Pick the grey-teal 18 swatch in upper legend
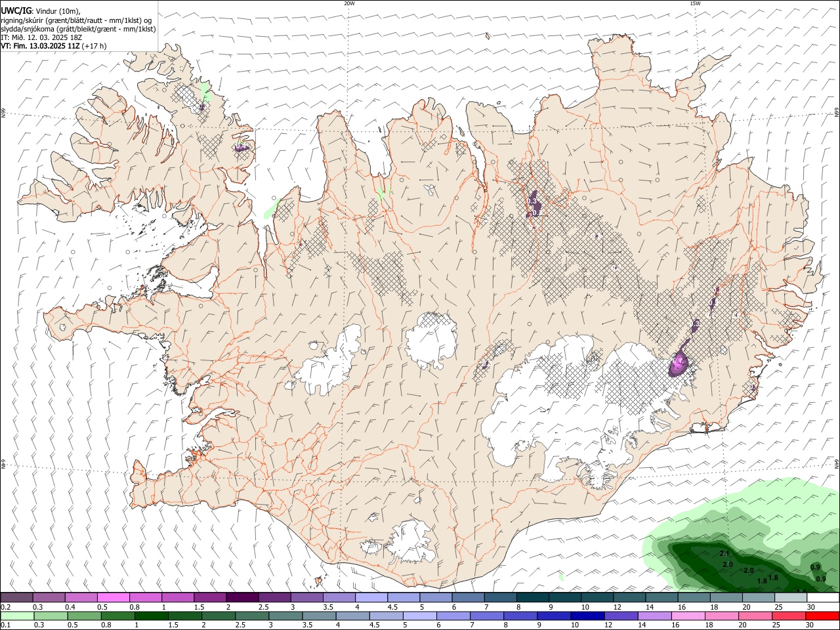 pyautogui.click(x=726, y=598)
